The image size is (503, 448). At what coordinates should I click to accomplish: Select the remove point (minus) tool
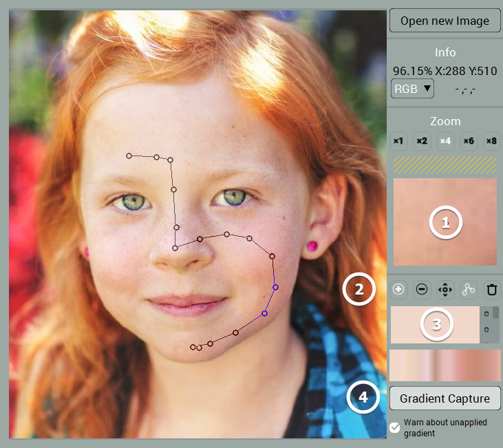coord(422,290)
